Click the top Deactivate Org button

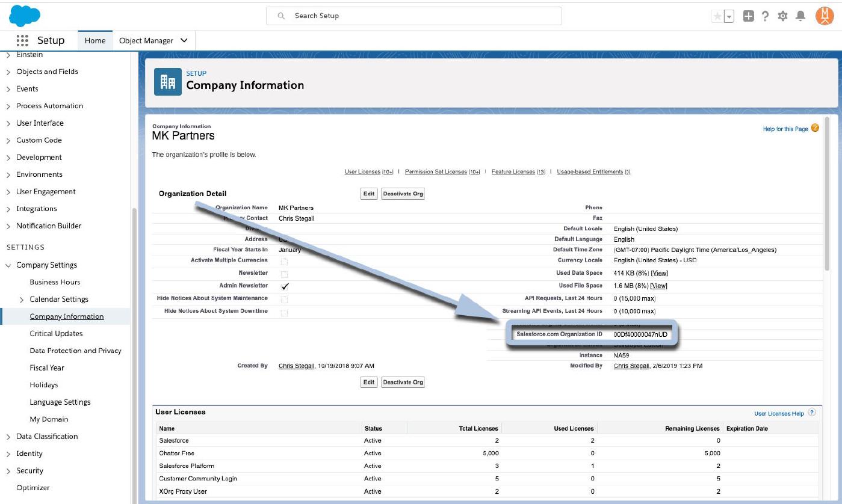pos(403,194)
